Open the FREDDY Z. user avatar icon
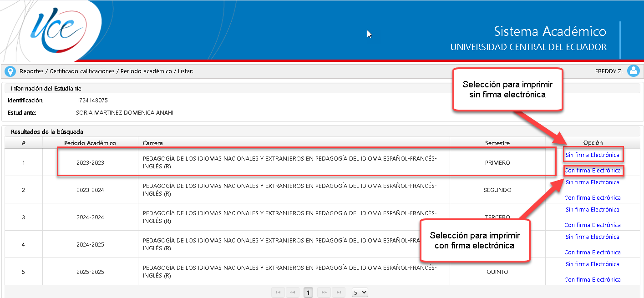The height and width of the screenshot is (298, 644). 633,71
